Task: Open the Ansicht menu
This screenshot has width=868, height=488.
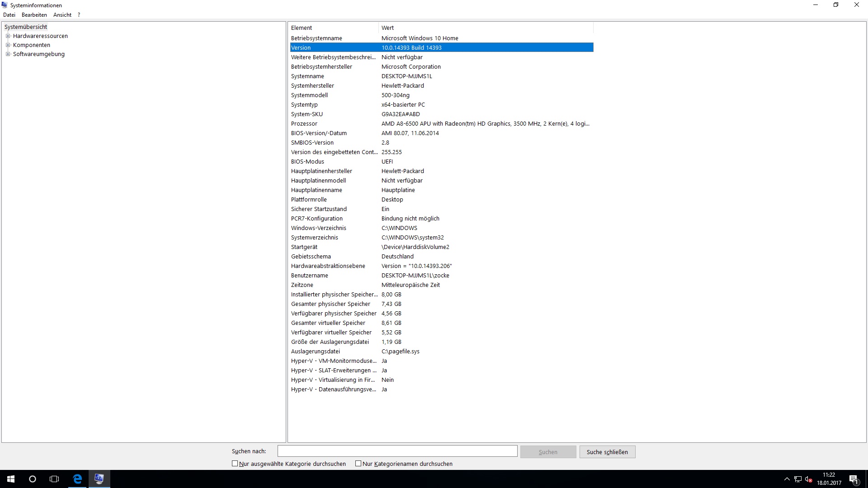Action: (62, 15)
